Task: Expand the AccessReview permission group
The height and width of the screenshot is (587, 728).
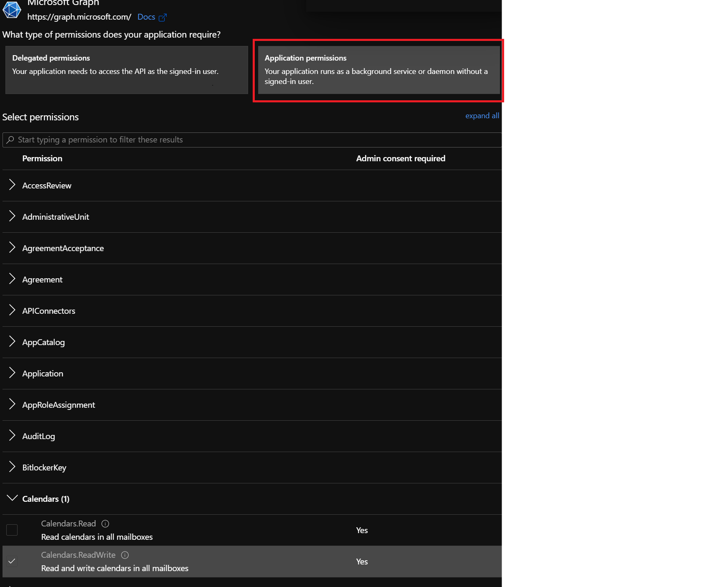Action: point(12,185)
